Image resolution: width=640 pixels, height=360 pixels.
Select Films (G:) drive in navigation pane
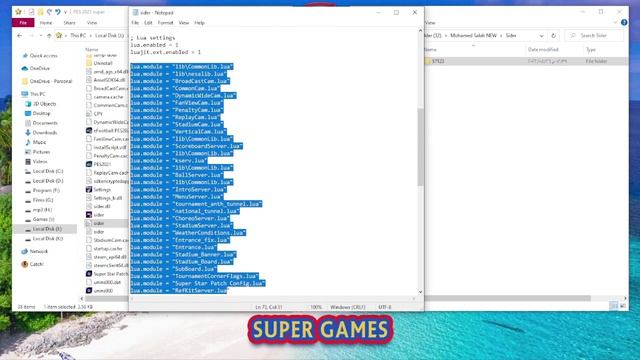tap(43, 200)
